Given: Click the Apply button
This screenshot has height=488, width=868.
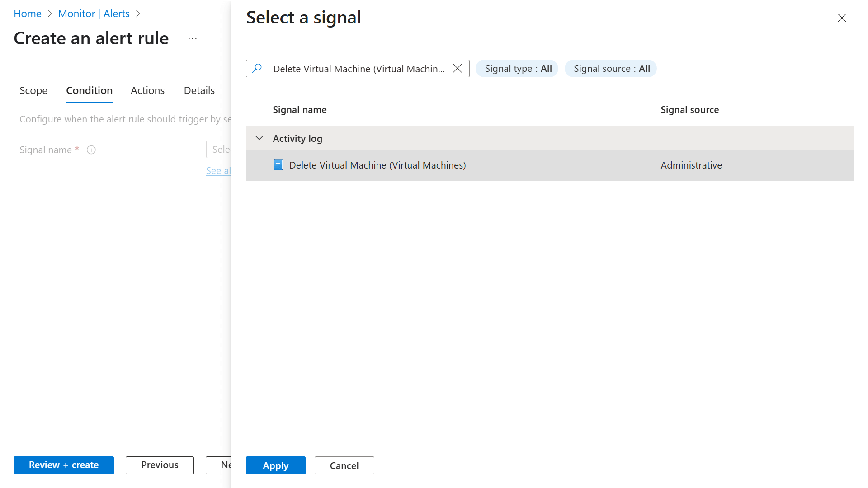Looking at the screenshot, I should tap(276, 465).
